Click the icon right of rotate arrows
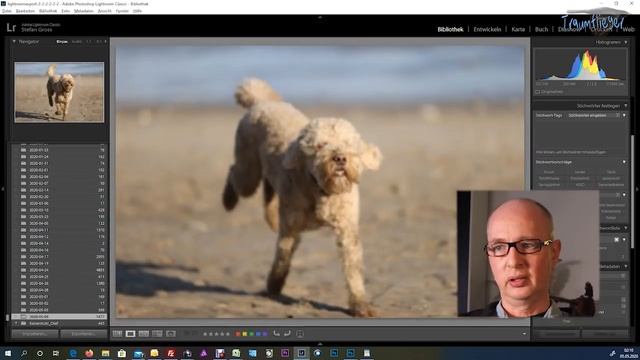This screenshot has height=360, width=640. [300, 334]
